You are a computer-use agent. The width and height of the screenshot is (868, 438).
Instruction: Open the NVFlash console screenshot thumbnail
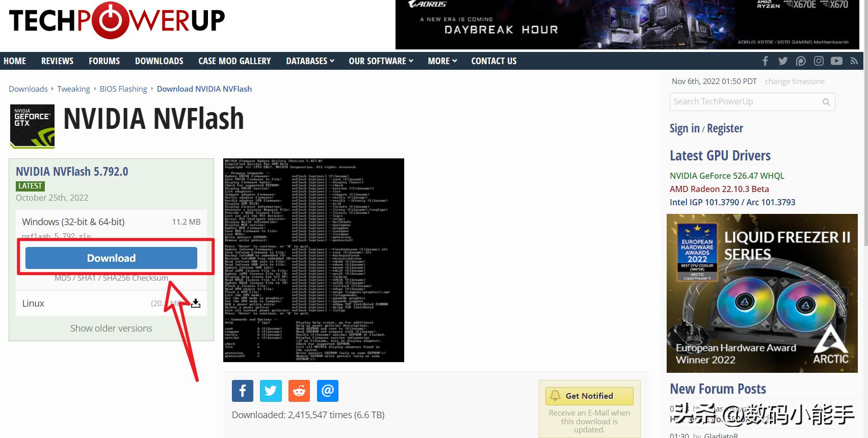pos(313,260)
